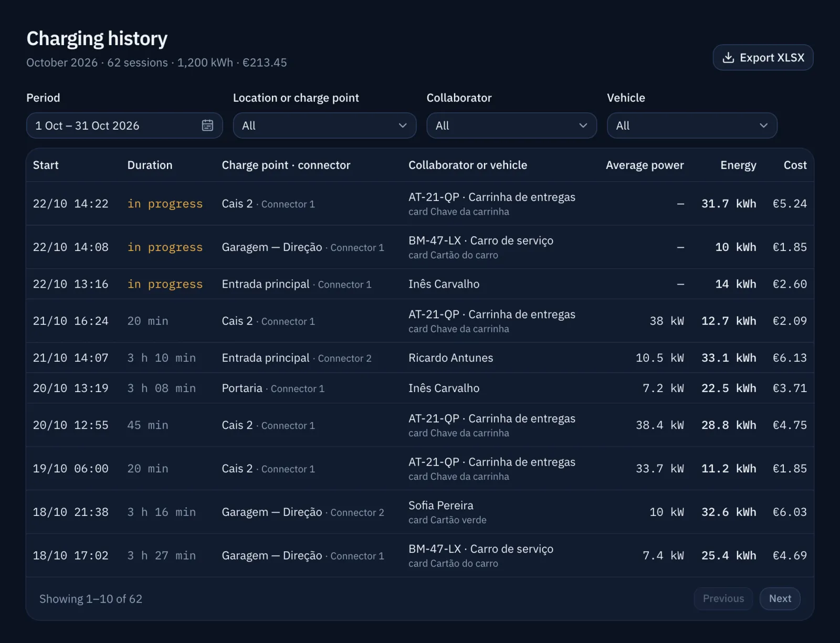Select the 18/10 17:02 start time

(x=70, y=555)
